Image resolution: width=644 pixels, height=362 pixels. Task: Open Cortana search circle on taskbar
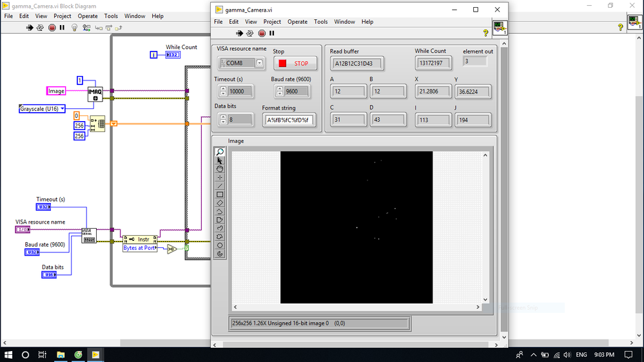click(x=25, y=355)
